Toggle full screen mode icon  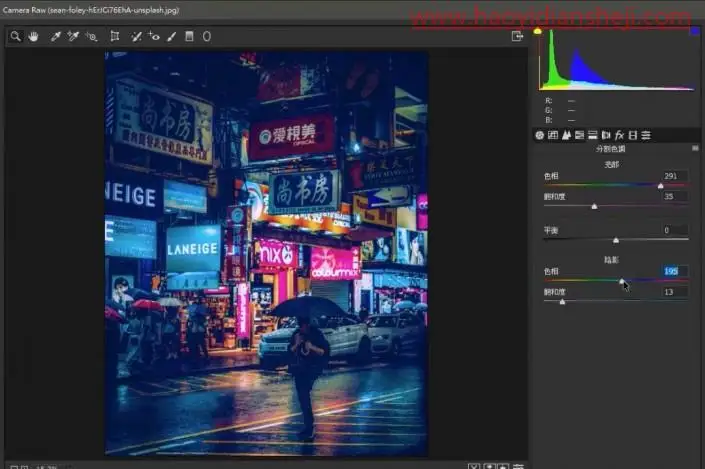(517, 36)
